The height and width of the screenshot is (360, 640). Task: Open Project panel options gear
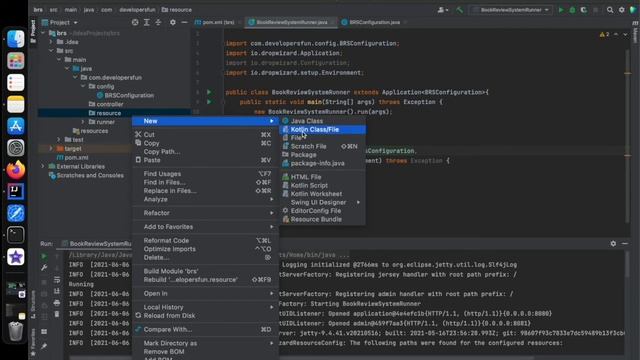point(173,22)
